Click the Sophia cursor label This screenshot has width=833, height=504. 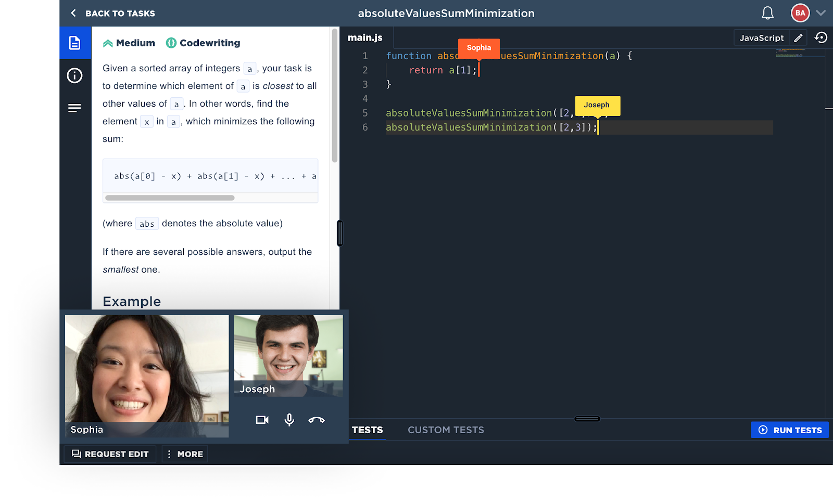click(x=479, y=48)
